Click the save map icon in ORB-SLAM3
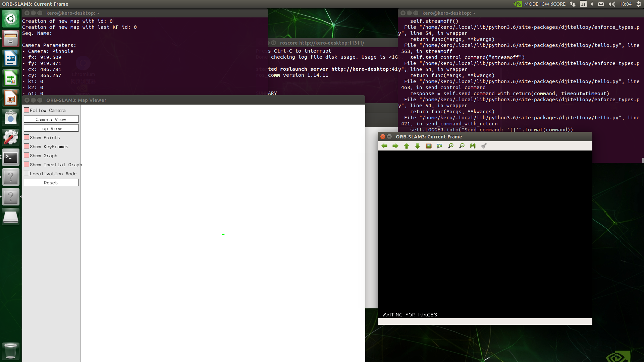This screenshot has width=644, height=362. point(473,146)
